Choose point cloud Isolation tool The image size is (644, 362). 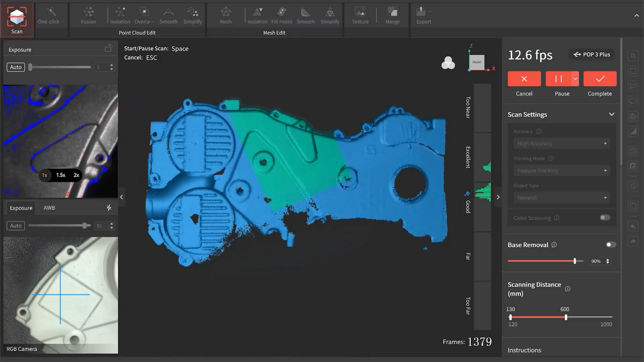120,15
